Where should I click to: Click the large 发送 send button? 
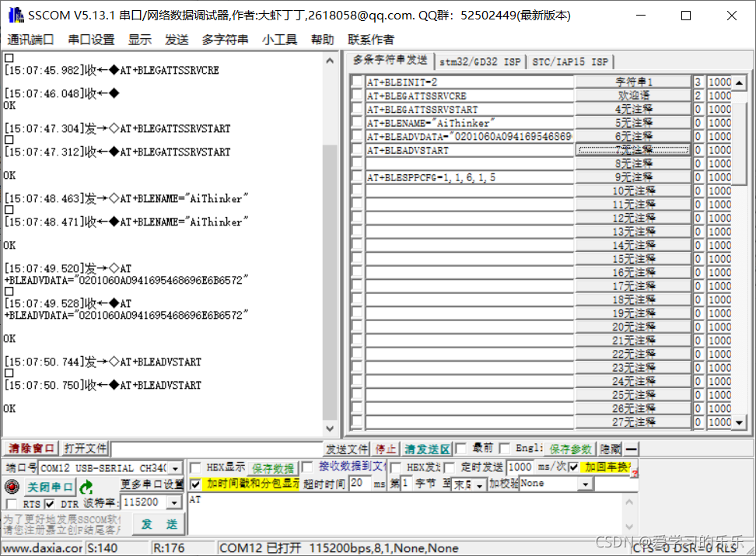click(x=159, y=524)
